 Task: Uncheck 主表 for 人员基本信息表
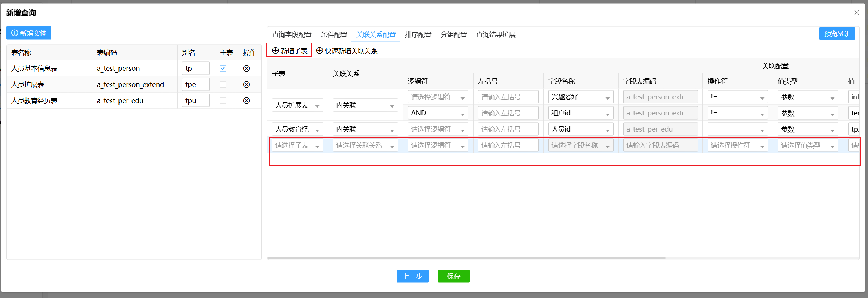[x=223, y=68]
